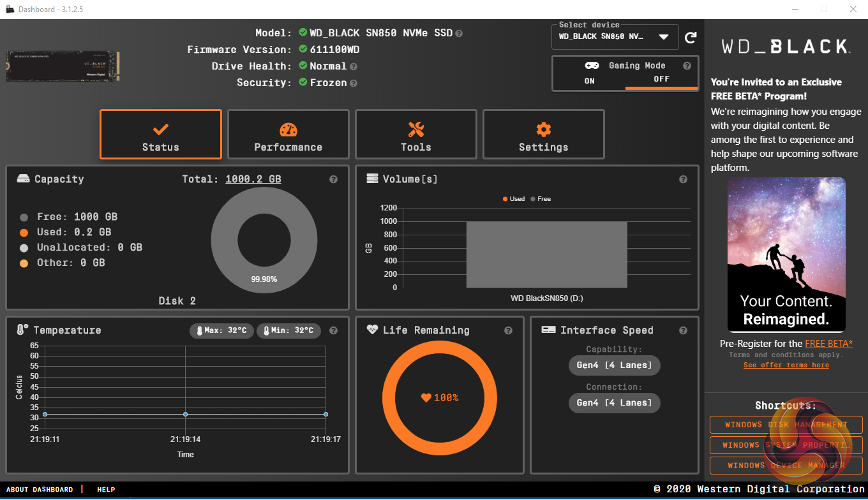
Task: Expand the Select device dropdown
Action: point(664,37)
